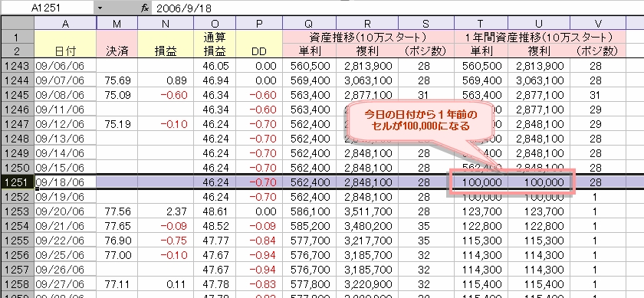Click 決済 value 76.90
Image resolution: width=644 pixels, height=298 pixels.
(x=117, y=240)
